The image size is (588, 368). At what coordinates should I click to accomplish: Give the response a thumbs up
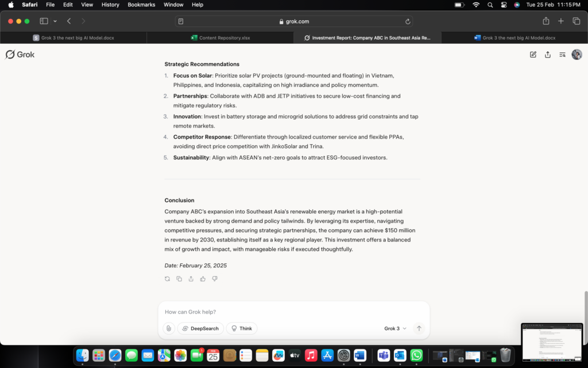click(x=203, y=279)
